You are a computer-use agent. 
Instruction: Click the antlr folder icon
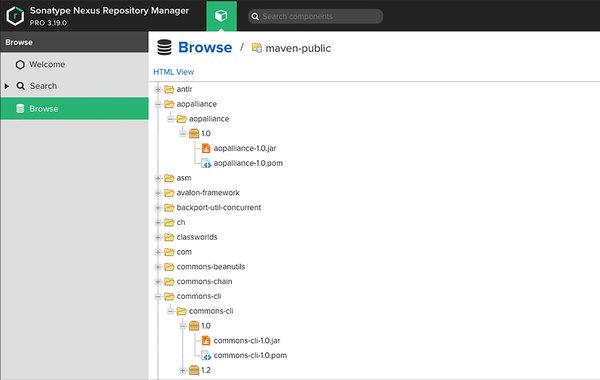[x=169, y=89]
